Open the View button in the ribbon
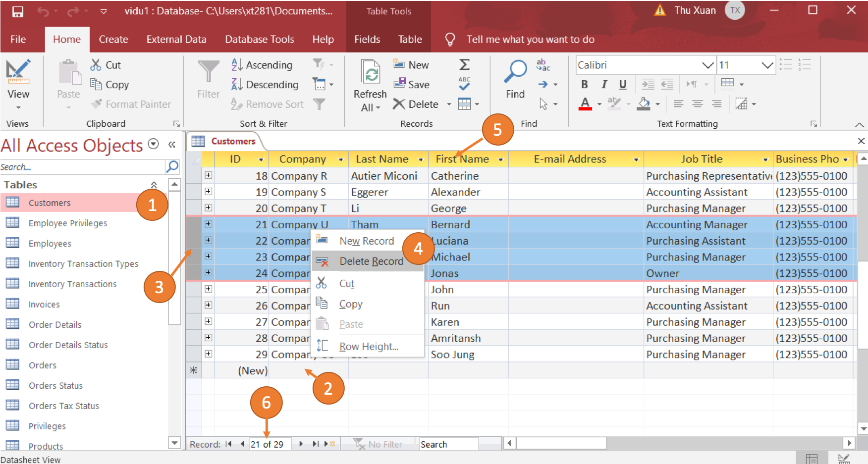This screenshot has width=868, height=464. click(x=18, y=85)
